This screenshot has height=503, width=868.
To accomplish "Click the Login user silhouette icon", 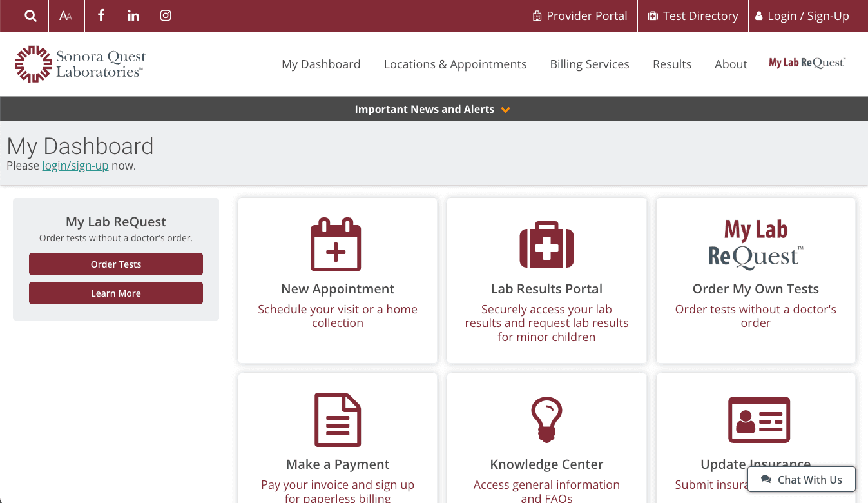I will (x=758, y=15).
